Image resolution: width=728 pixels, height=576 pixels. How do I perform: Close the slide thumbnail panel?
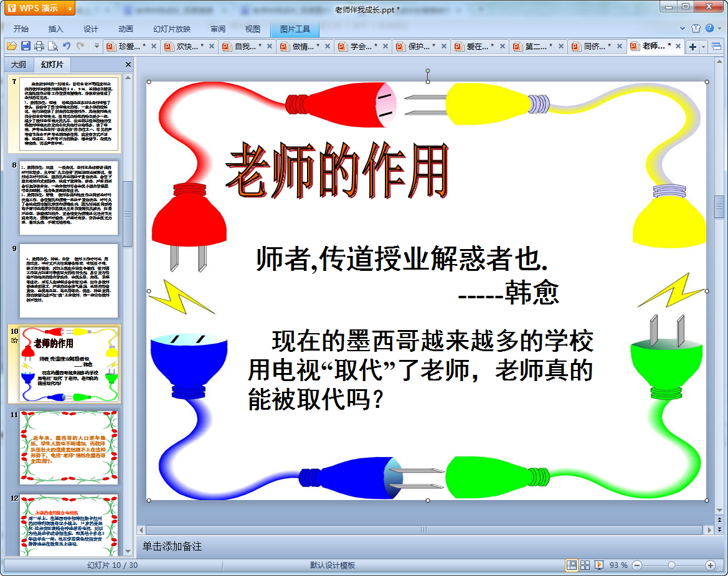[128, 65]
